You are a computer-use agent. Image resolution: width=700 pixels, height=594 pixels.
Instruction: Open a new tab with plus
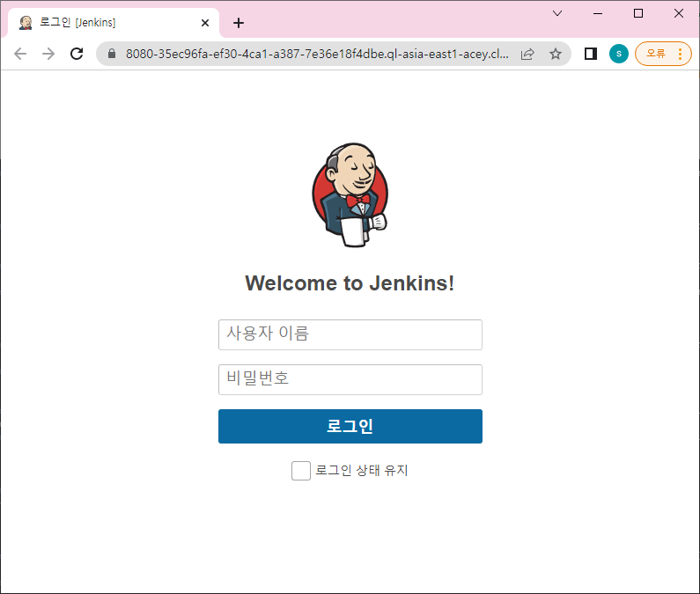click(239, 23)
